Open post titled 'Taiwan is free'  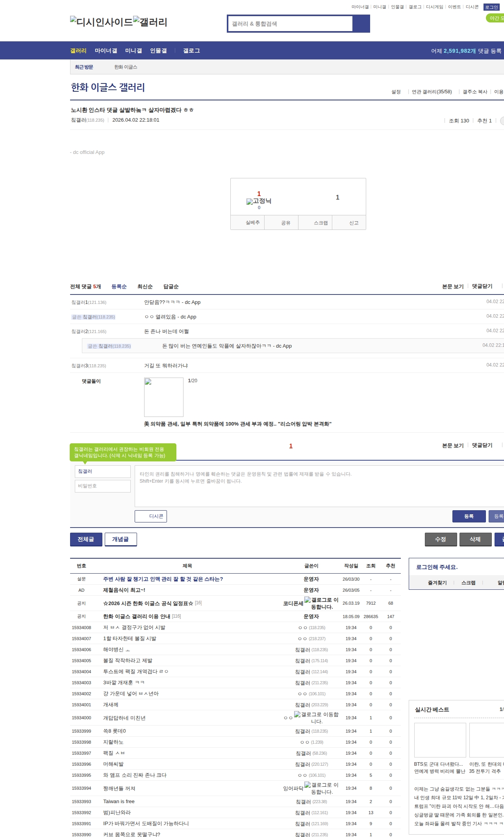coord(119,801)
